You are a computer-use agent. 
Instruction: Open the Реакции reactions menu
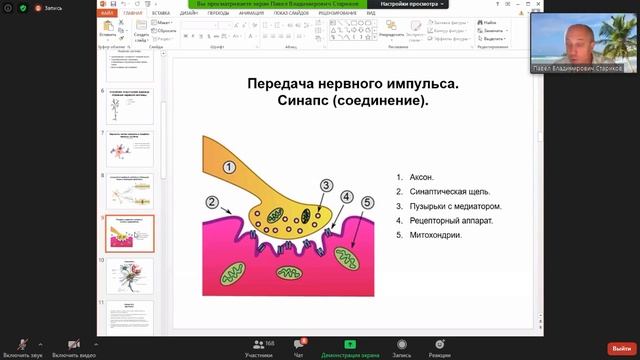click(x=440, y=349)
